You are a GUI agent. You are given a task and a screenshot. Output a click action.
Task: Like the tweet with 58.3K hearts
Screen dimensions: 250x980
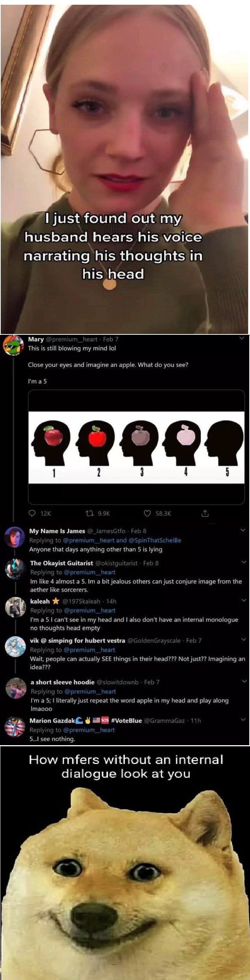coord(147,513)
